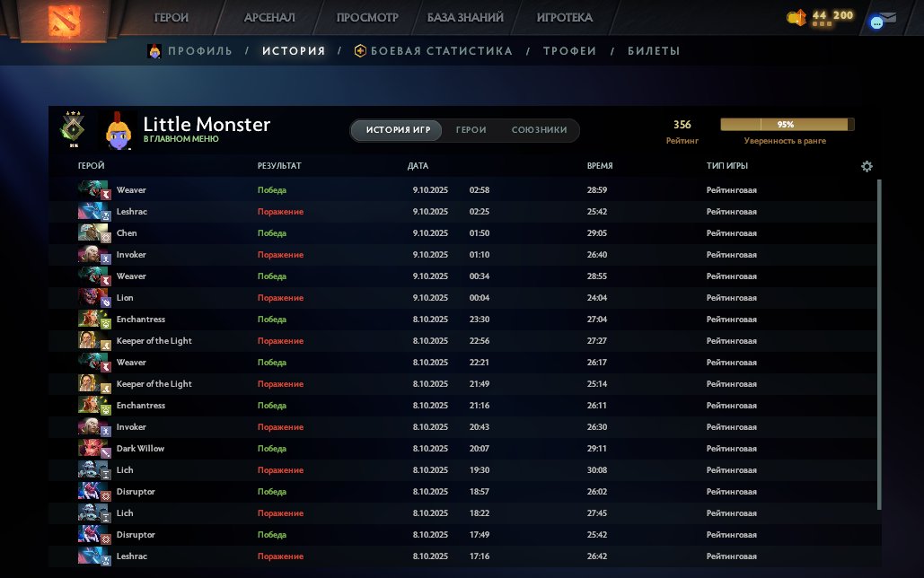
Task: Open the Арсенал top menu
Action: click(271, 17)
